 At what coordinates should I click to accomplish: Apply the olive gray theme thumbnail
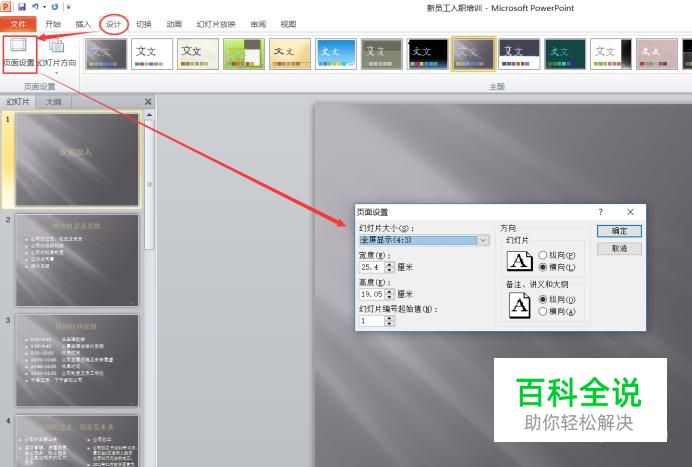[381, 54]
